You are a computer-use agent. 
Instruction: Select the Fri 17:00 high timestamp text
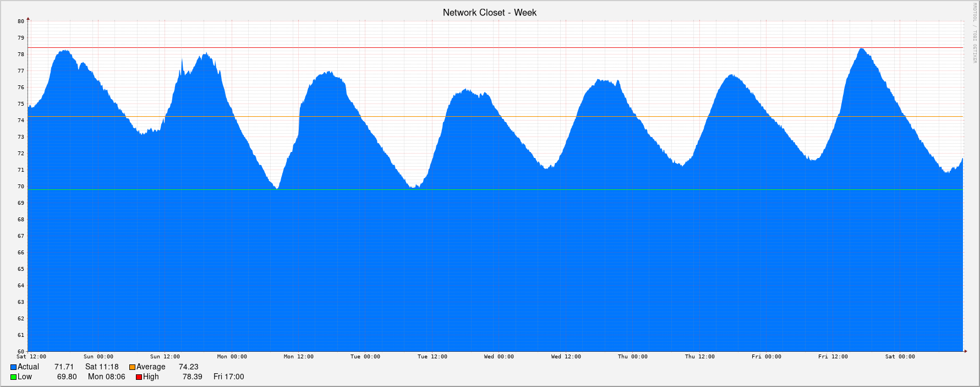coord(228,377)
